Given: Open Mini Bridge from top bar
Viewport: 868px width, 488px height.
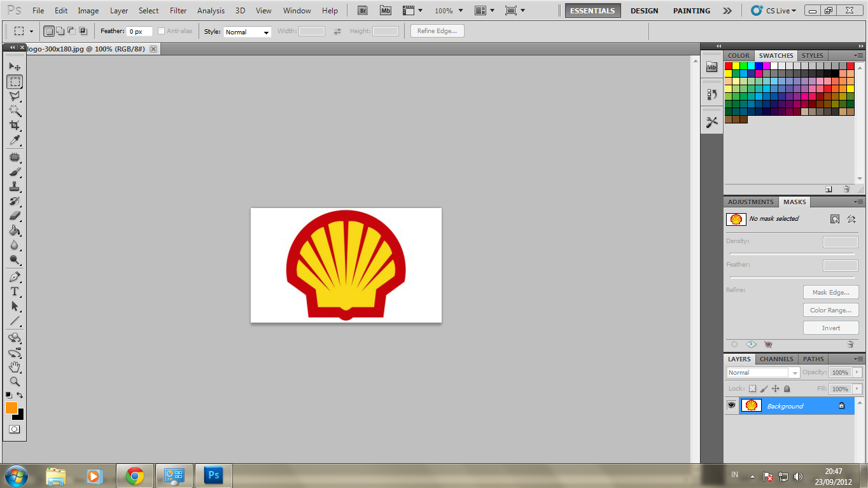Looking at the screenshot, I should [386, 10].
